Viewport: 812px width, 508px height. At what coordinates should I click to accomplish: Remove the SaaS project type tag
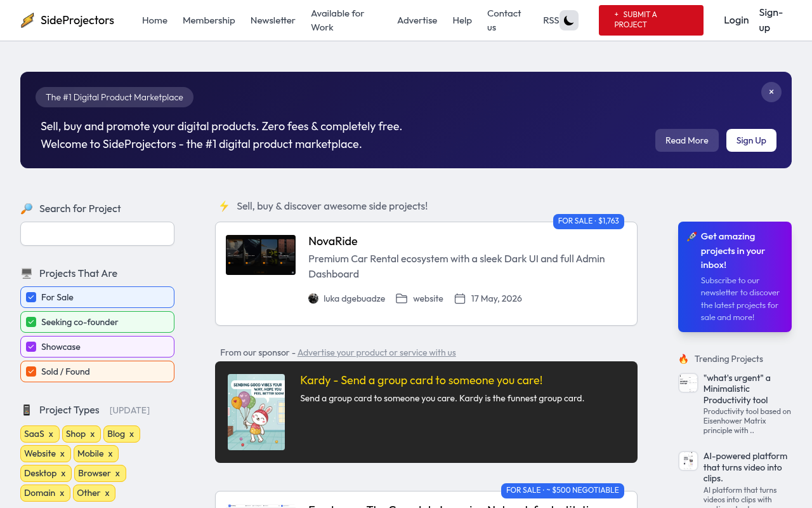click(x=51, y=434)
